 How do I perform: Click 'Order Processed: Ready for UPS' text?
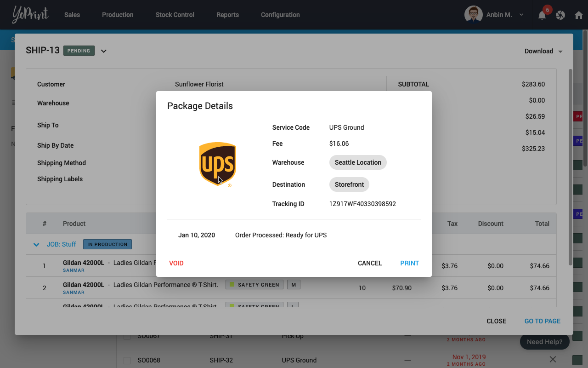pyautogui.click(x=281, y=235)
